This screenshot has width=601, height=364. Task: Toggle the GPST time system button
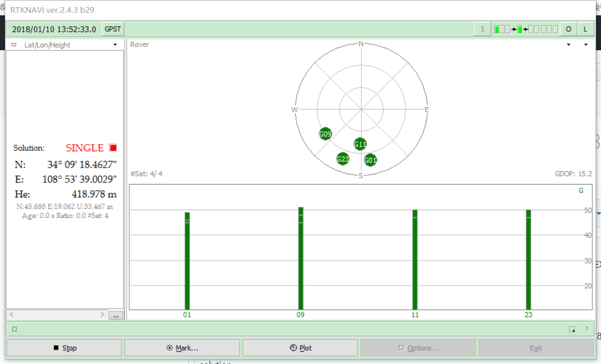112,29
